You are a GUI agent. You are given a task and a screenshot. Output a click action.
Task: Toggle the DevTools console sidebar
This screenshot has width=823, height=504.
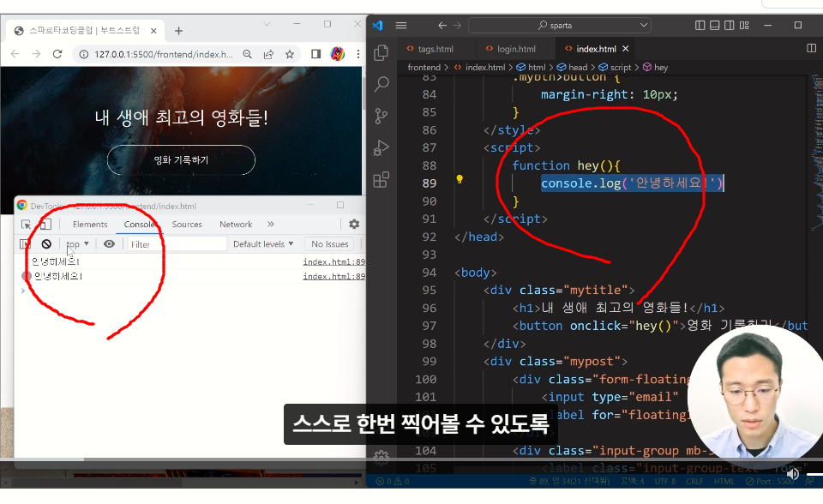point(25,244)
